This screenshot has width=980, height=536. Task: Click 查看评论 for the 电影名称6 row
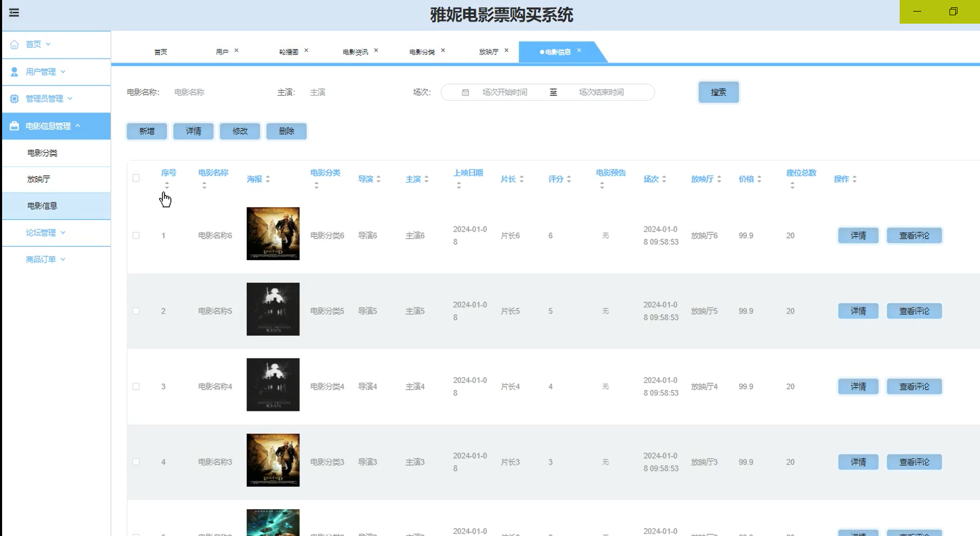click(x=914, y=235)
